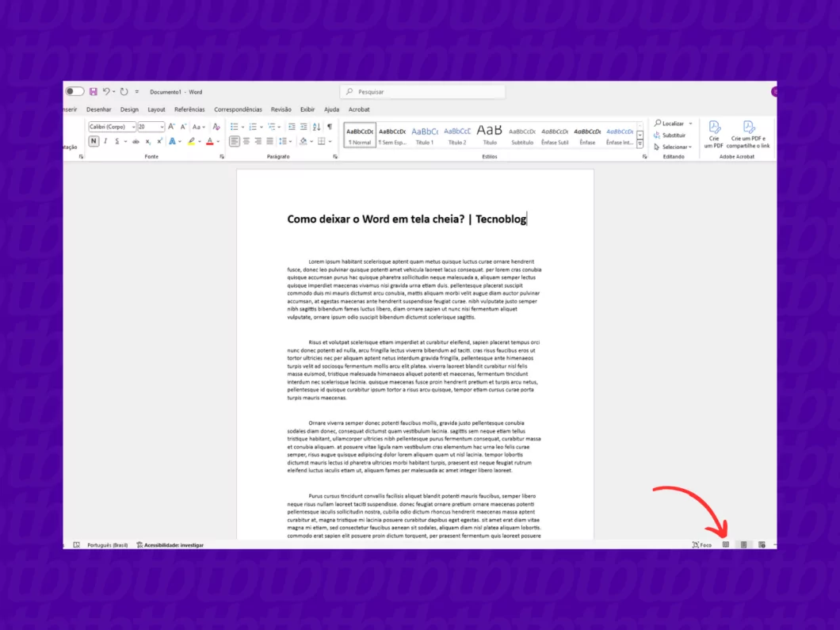Click Crie um PDF in Adobe Acrobat group
840x630 pixels.
tap(713, 135)
